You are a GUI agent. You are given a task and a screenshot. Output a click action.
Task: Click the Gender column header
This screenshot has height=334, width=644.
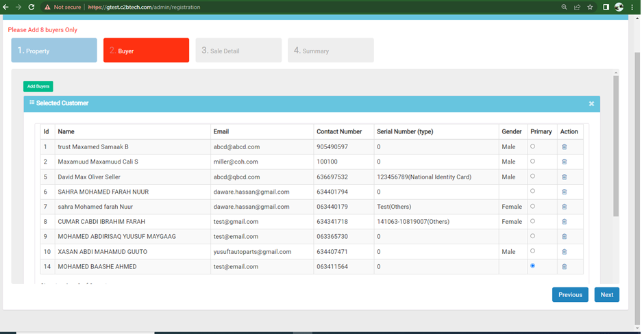[x=511, y=131]
